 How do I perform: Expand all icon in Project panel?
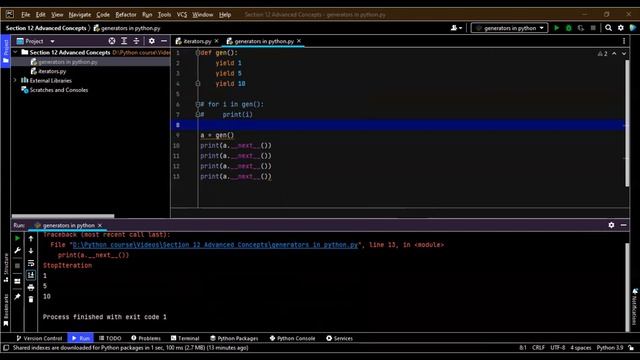(124, 41)
